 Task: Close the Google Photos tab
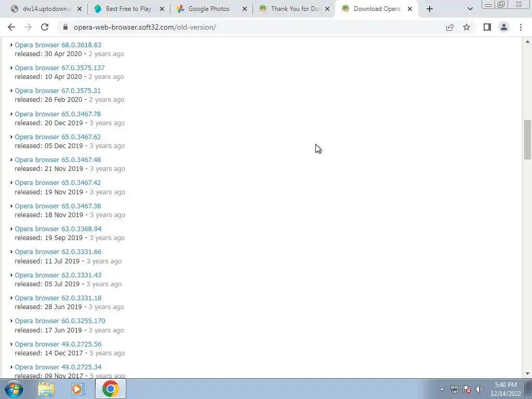[x=245, y=9]
